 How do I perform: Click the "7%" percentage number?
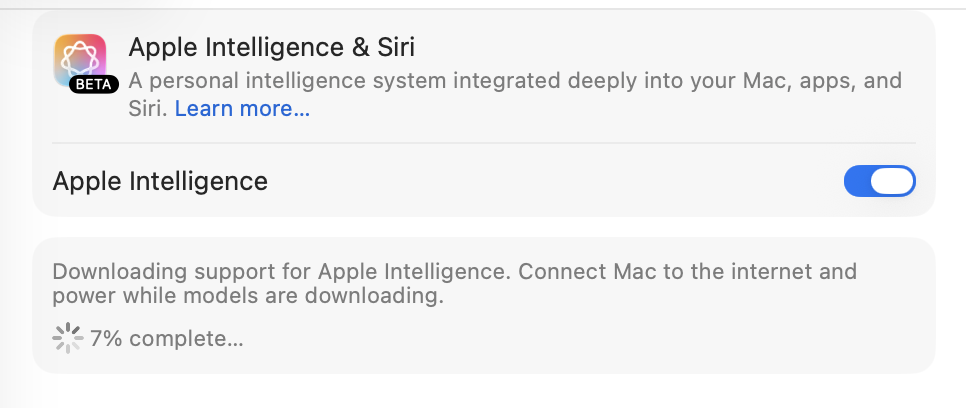(106, 338)
